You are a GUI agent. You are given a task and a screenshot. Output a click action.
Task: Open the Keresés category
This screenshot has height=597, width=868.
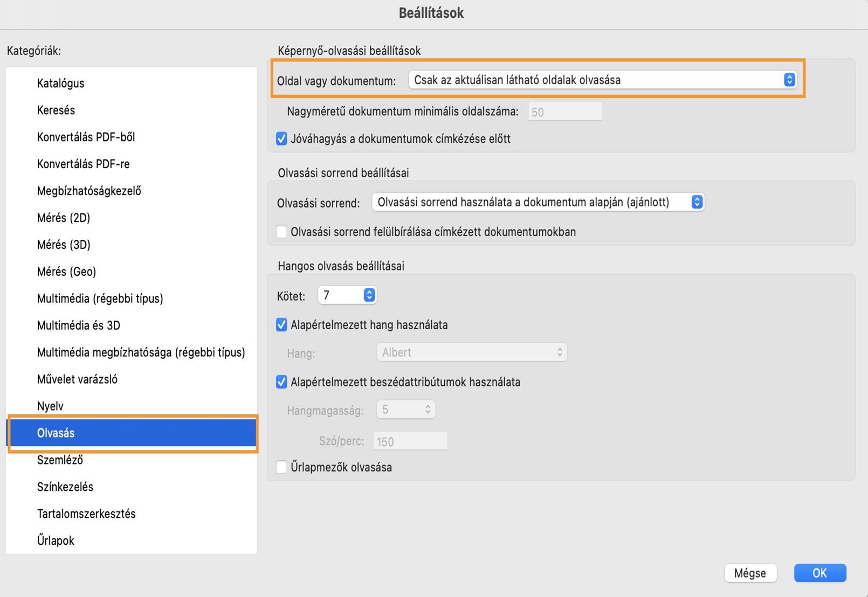point(56,110)
